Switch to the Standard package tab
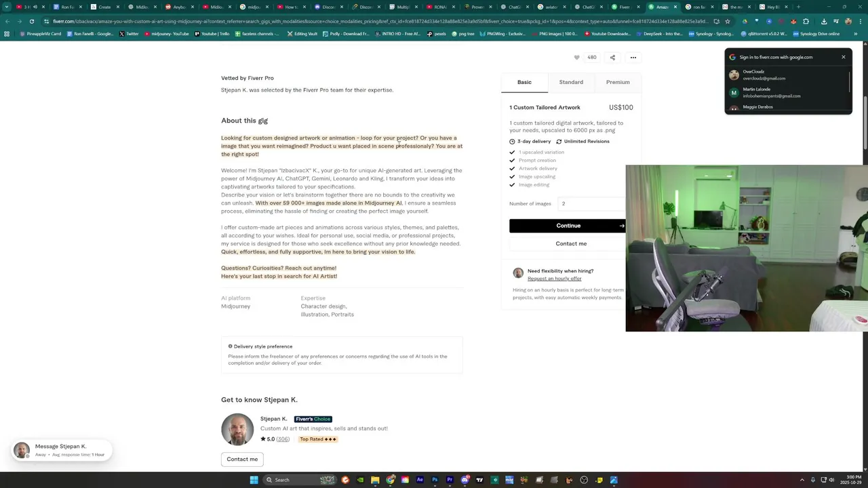The height and width of the screenshot is (488, 868). [x=571, y=82]
